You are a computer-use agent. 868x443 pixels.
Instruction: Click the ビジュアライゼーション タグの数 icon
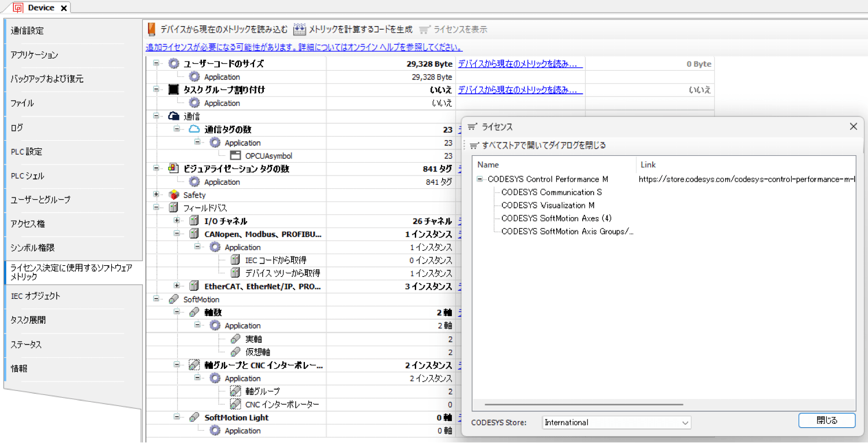174,169
